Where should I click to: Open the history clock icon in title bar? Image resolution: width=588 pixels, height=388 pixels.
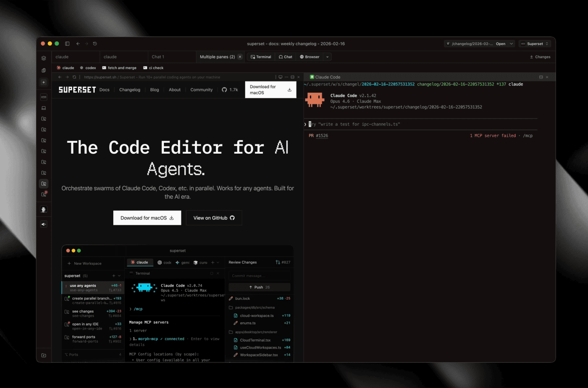pyautogui.click(x=95, y=44)
